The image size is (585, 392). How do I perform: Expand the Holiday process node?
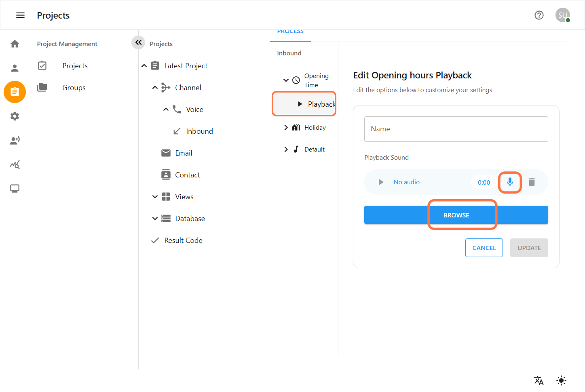pos(286,128)
